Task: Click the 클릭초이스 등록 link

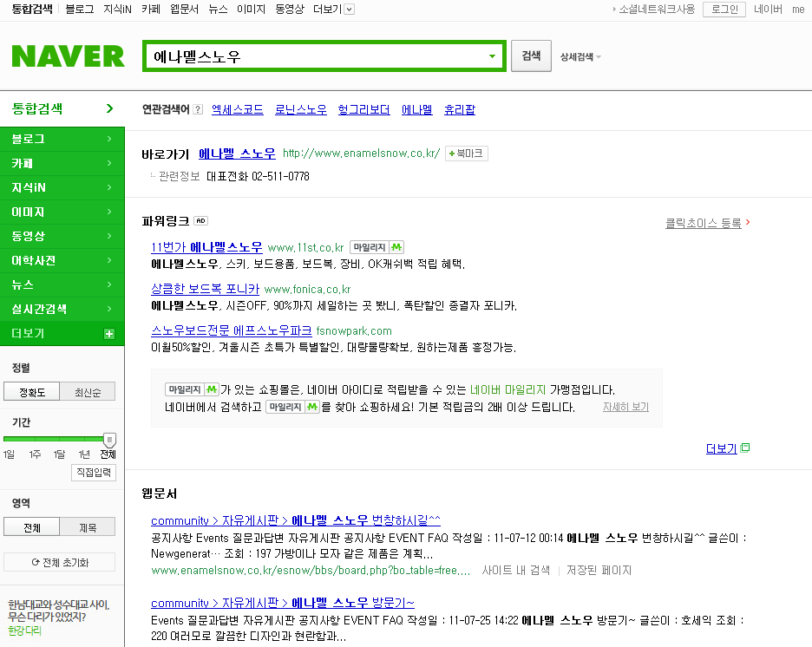Action: coord(704,223)
